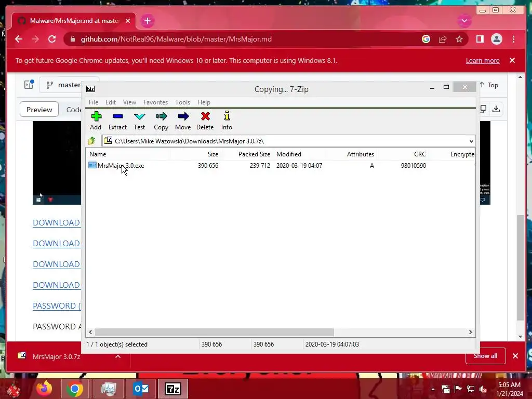Open the File menu in 7-Zip
The image size is (532, 399).
(x=94, y=102)
